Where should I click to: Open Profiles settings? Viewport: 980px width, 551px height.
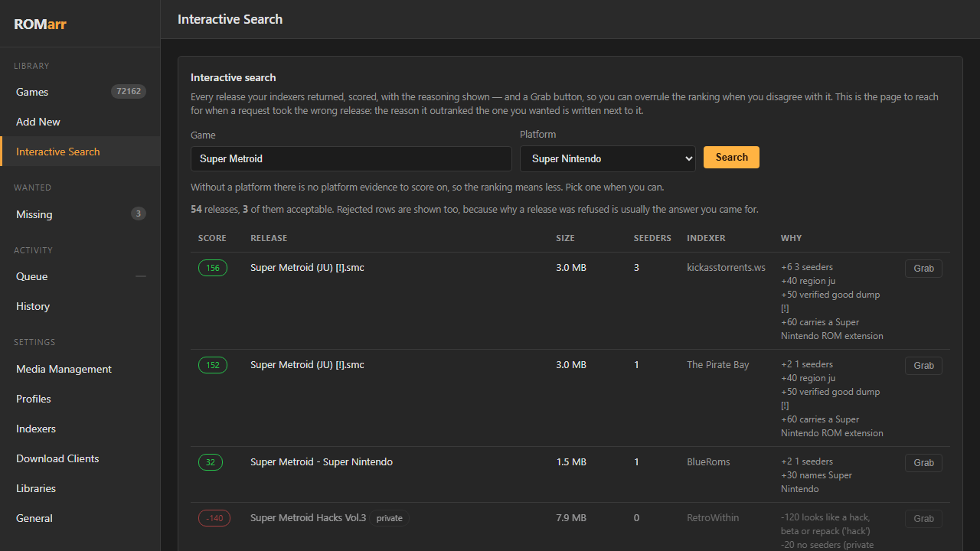(80, 399)
